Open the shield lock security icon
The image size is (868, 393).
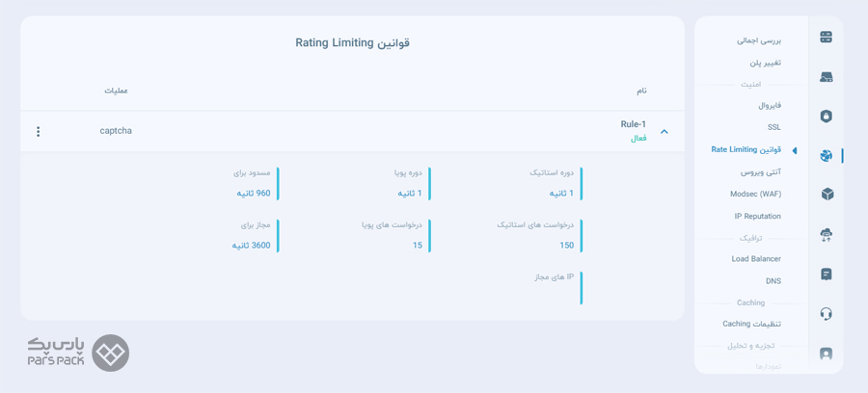coord(826,117)
